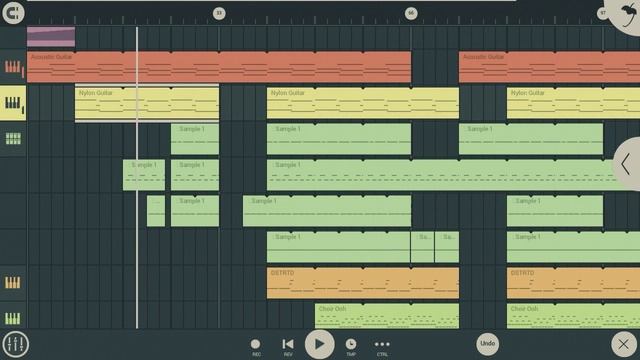Select the second Choir Ooh clip
Image resolution: width=640 pixels, height=360 pixels.
[573, 316]
